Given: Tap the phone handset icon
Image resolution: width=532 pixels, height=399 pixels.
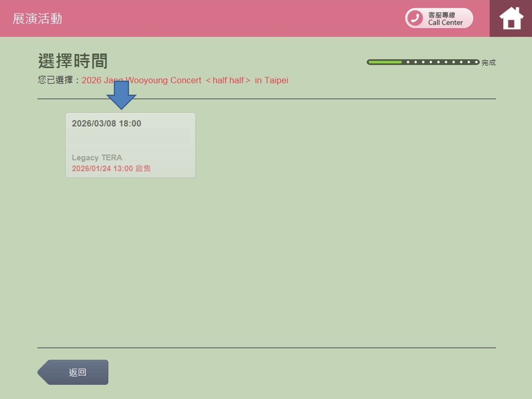Looking at the screenshot, I should click(x=415, y=18).
